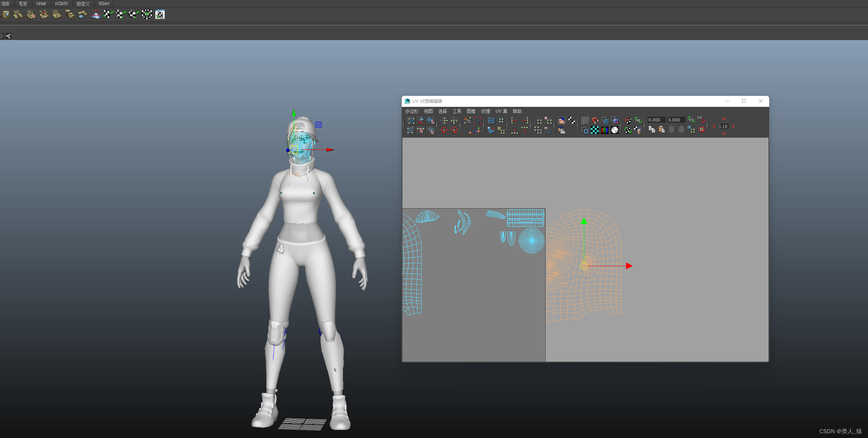Click the cylindrical mapping shelf icon
This screenshot has height=438, width=868.
pyautogui.click(x=121, y=15)
